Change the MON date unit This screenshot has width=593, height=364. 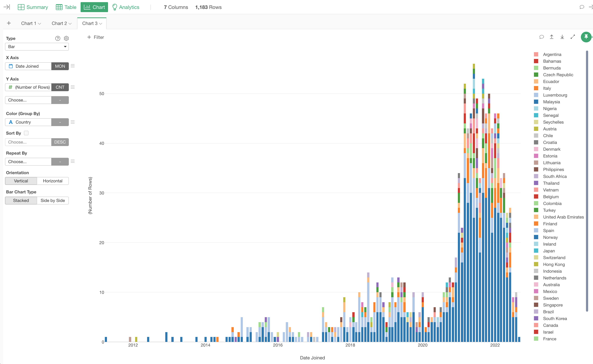pos(60,66)
